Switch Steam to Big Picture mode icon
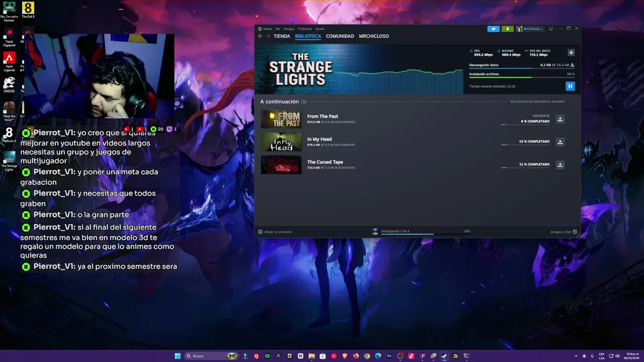 [550, 29]
